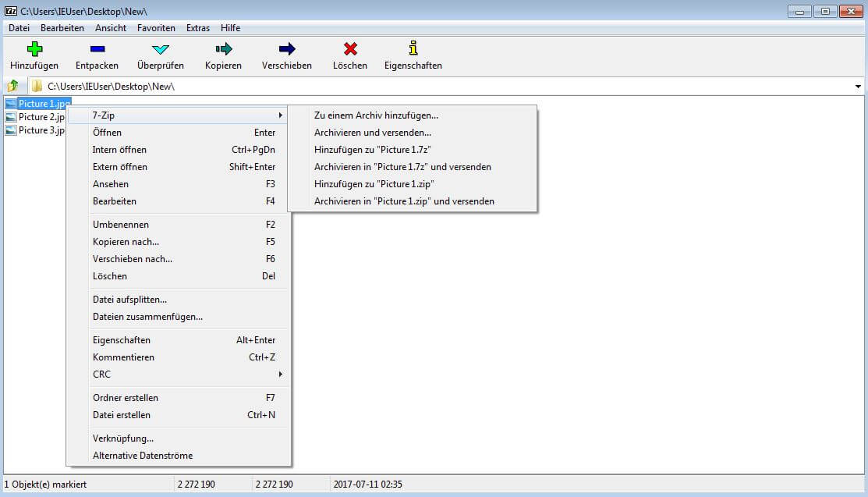Screen dimensions: 868x497
Task: Click the Entpacken blue minus icon
Action: coord(97,48)
